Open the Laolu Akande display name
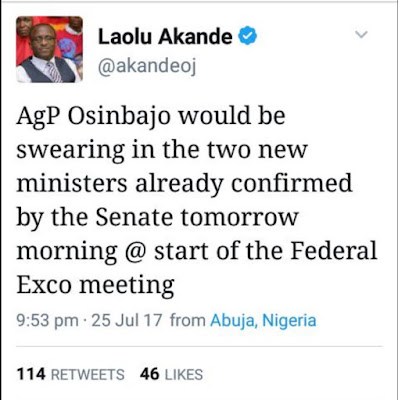398x400 pixels. 165,37
